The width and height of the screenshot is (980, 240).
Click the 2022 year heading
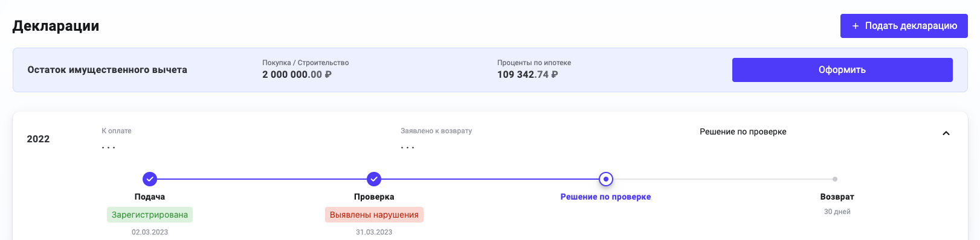pos(38,139)
